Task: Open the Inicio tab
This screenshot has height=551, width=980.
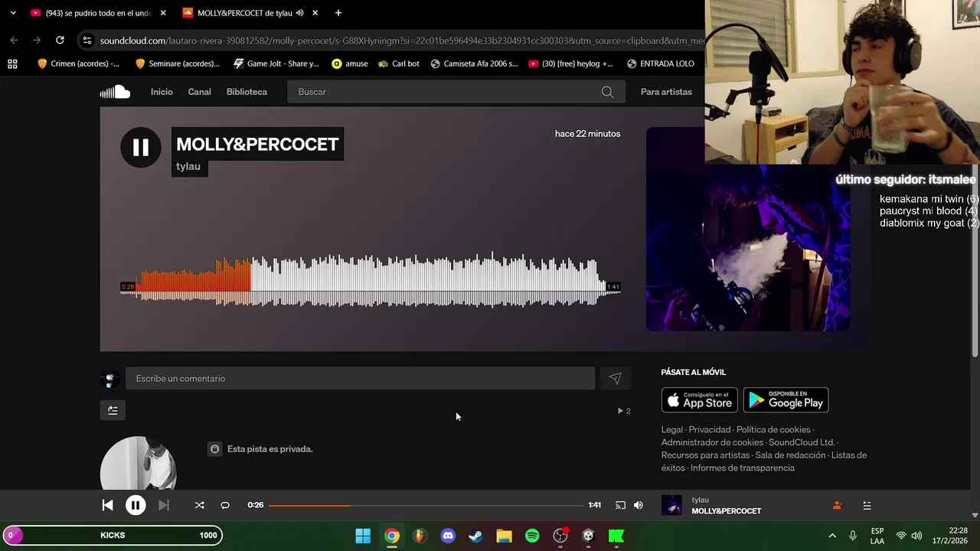Action: pos(162,92)
